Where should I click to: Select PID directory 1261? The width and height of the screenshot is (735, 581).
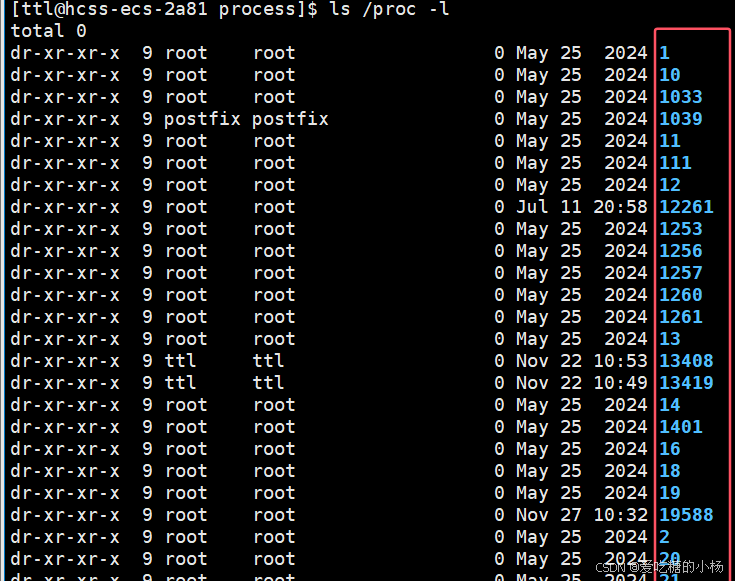click(x=681, y=317)
